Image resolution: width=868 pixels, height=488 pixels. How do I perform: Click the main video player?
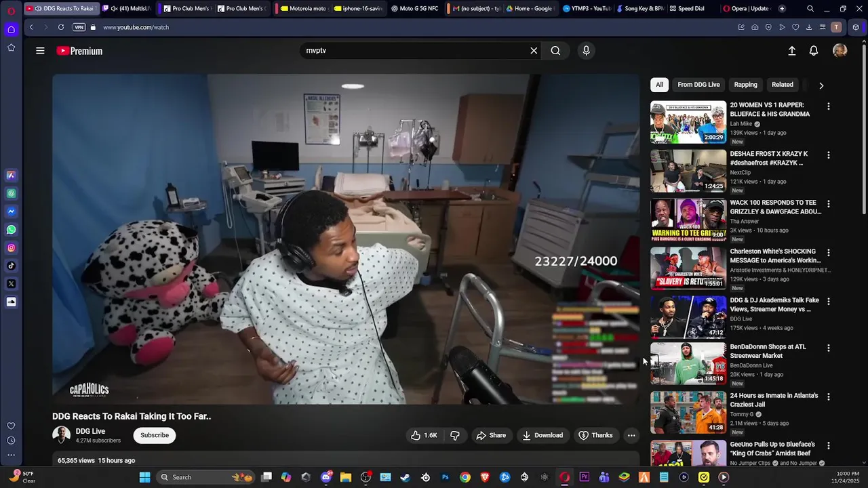pyautogui.click(x=346, y=239)
